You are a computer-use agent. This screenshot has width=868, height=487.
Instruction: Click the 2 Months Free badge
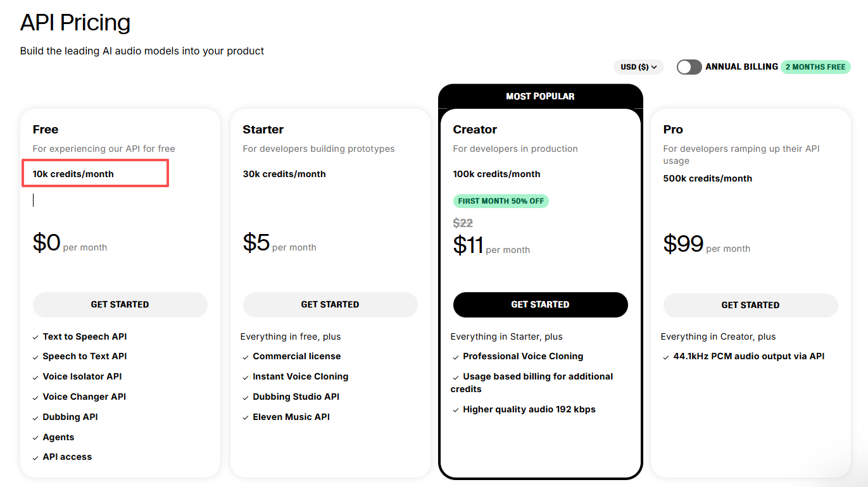(815, 67)
